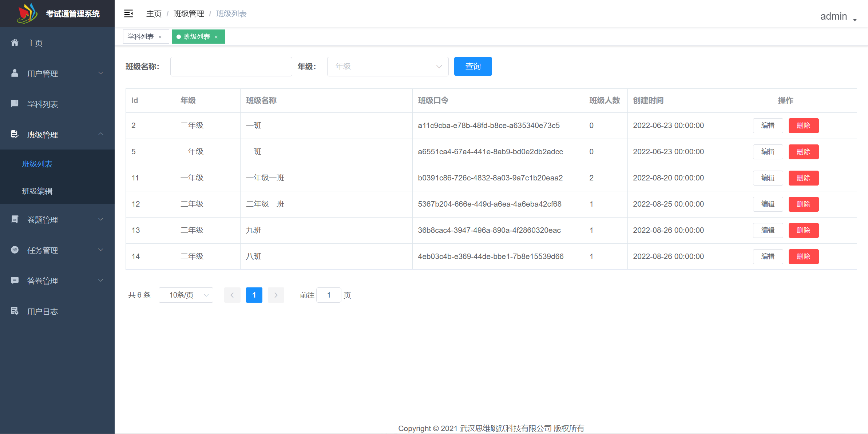Expand the 用户管理 submenu

pos(101,73)
